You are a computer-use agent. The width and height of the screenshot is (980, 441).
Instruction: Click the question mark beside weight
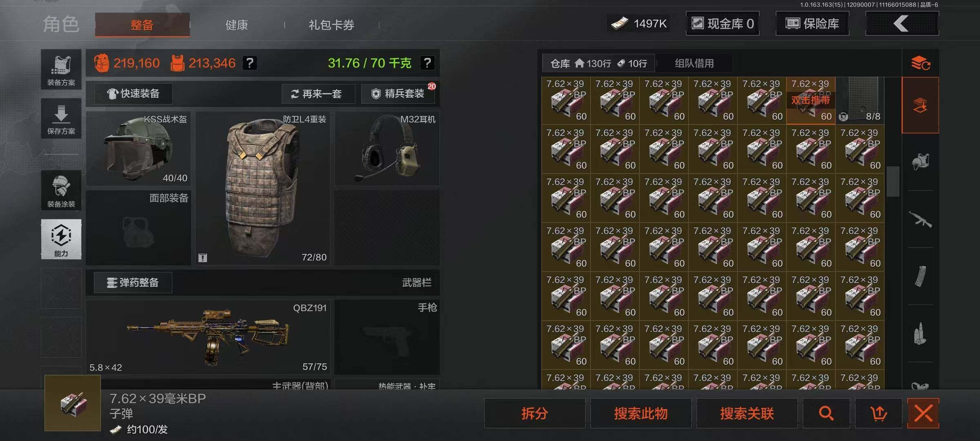[427, 63]
